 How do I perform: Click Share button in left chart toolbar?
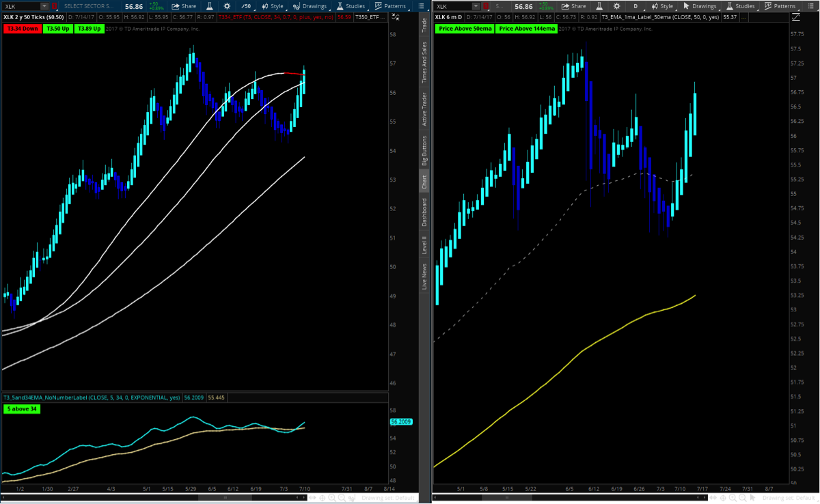tap(183, 6)
